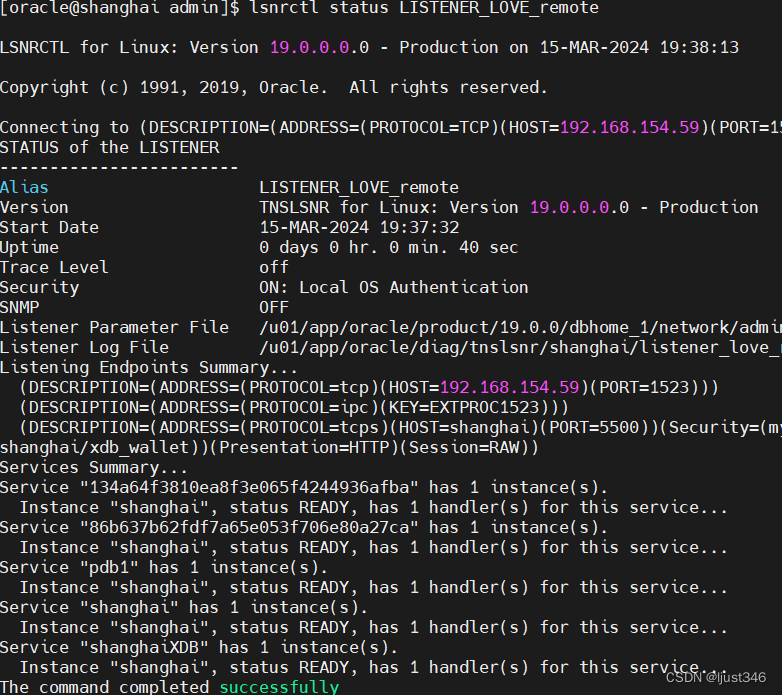Click the command 'lsnrctl status LISTENER_LOVE_remote'
The width and height of the screenshot is (782, 695).
[x=424, y=8]
